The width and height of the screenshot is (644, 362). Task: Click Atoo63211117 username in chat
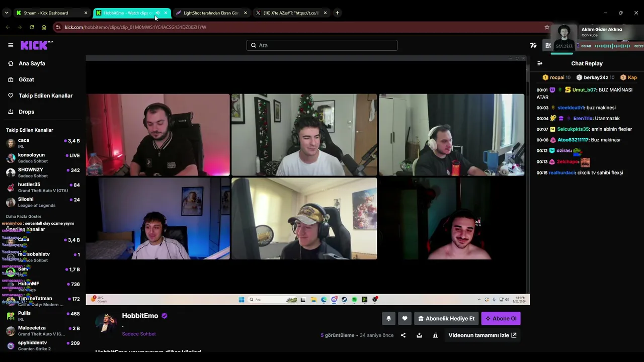click(573, 140)
